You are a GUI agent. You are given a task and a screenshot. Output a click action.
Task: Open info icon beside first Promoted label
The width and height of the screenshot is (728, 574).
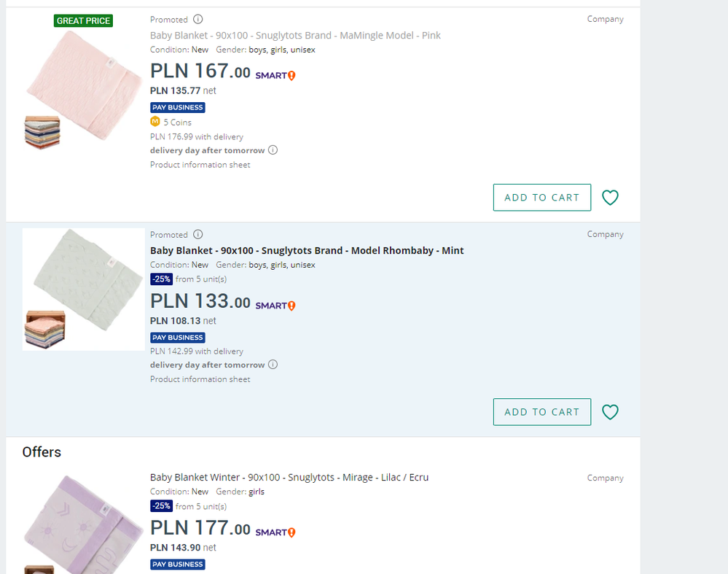tap(198, 20)
